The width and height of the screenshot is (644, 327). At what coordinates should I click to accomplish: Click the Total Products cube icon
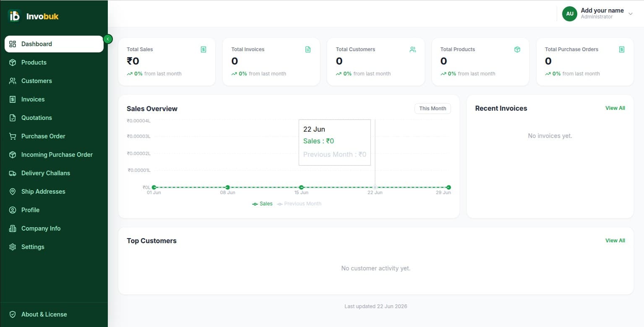[517, 49]
